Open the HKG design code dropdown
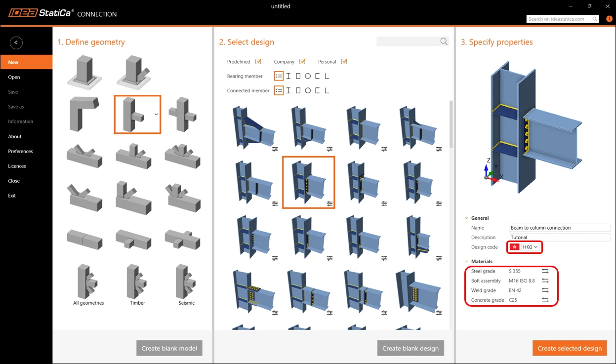This screenshot has height=364, width=616. point(525,247)
